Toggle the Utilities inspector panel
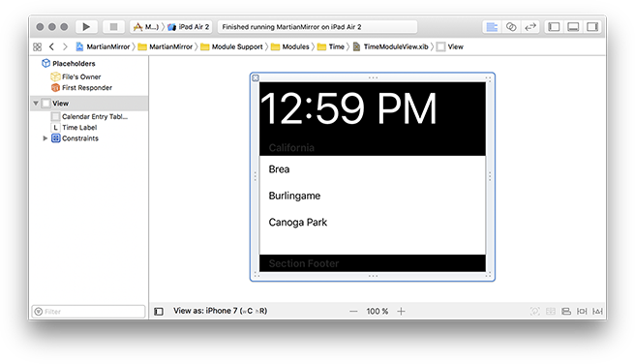The height and width of the screenshot is (364, 635). pos(592,27)
